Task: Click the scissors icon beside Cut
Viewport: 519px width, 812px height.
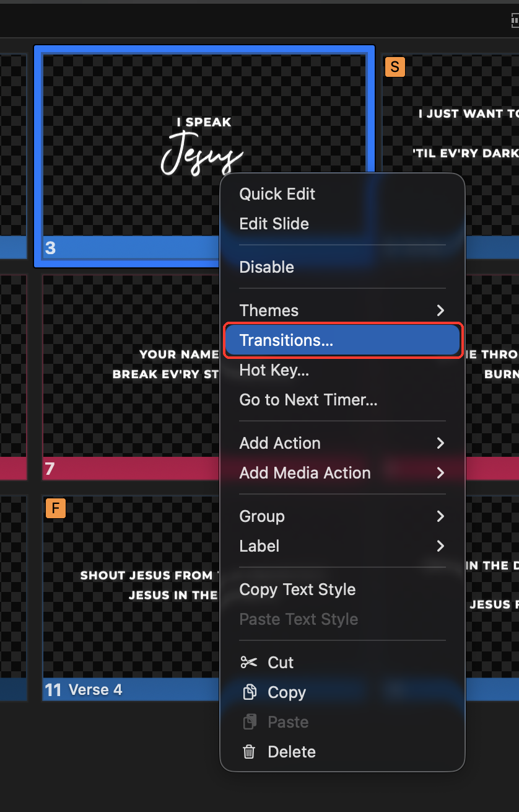Action: coord(249,663)
